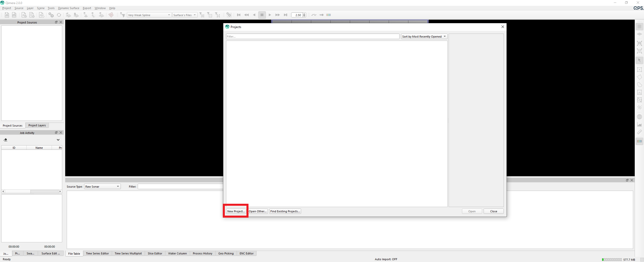Click Find Existing Projects... button
The width and height of the screenshot is (644, 262).
(285, 211)
